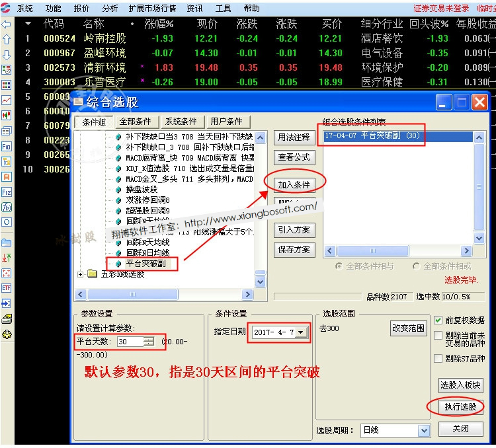Click the yellow printer-like icon in sidebar
This screenshot has width=496, height=448.
[x=7, y=319]
